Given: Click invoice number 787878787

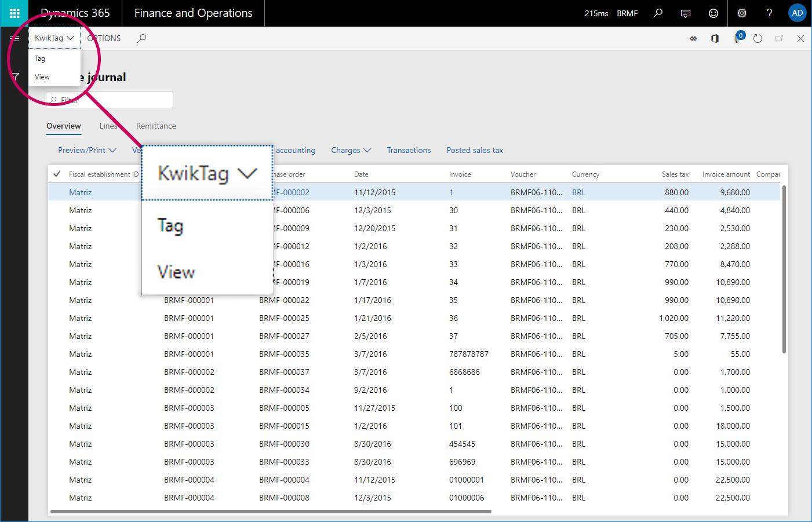Looking at the screenshot, I should tap(468, 354).
